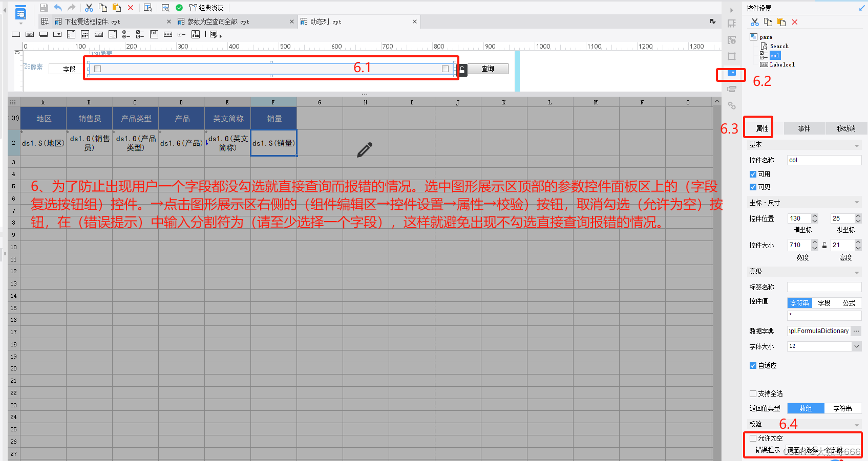Click cut icon in widget settings panel
This screenshot has height=461, width=868.
755,22
